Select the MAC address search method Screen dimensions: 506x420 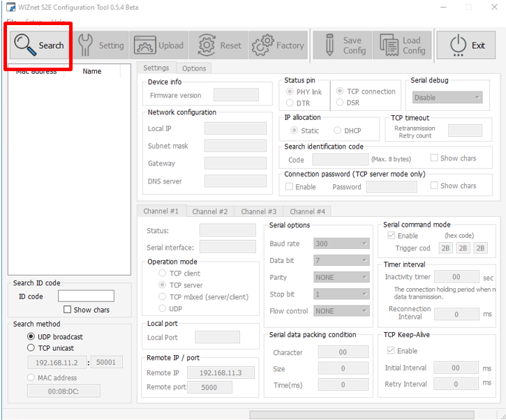pyautogui.click(x=31, y=377)
